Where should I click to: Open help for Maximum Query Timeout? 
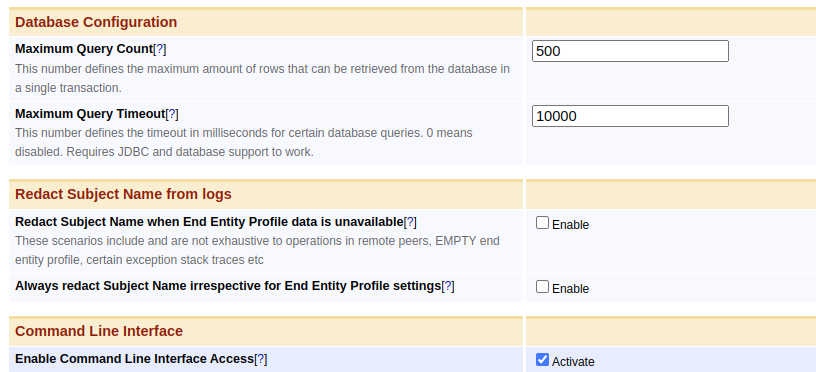click(x=172, y=114)
